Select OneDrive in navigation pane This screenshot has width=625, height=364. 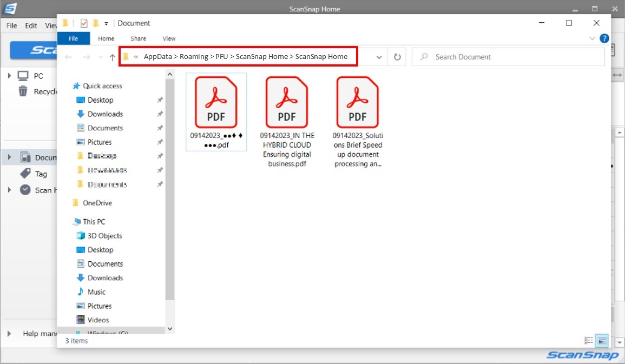[x=97, y=203]
